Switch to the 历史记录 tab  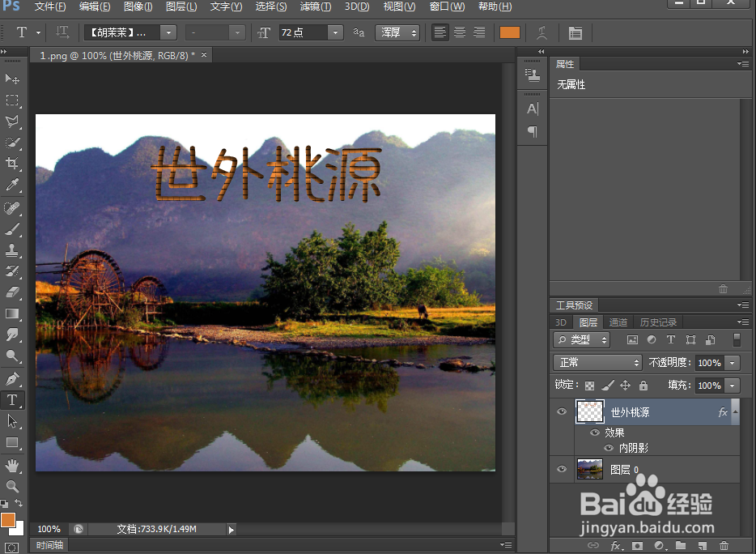(658, 322)
